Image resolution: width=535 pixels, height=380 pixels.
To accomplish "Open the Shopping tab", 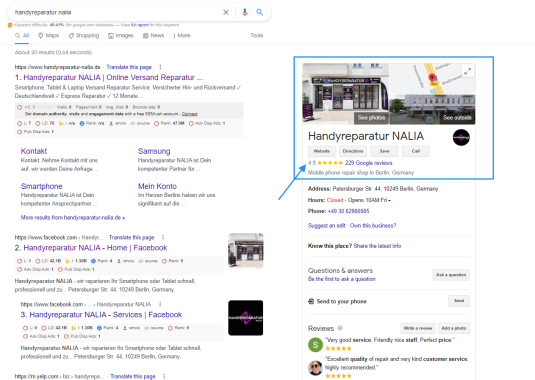I will pos(84,35).
